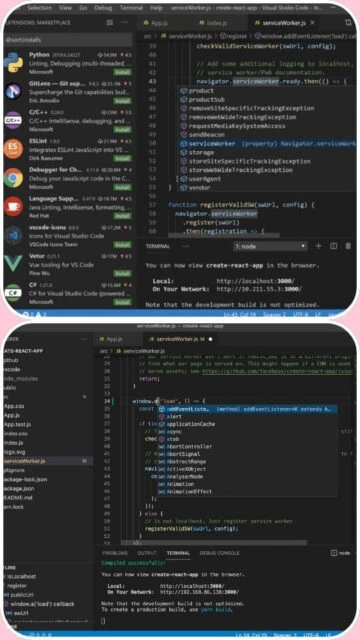Click the node terminal icon in lower panel
This screenshot has width=360, height=640.
coord(333,553)
